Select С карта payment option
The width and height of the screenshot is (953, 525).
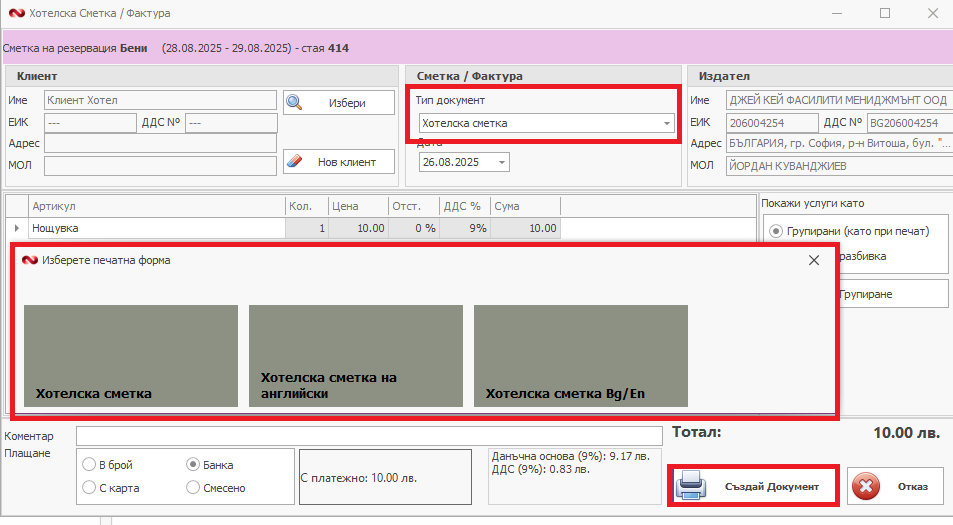pos(89,487)
